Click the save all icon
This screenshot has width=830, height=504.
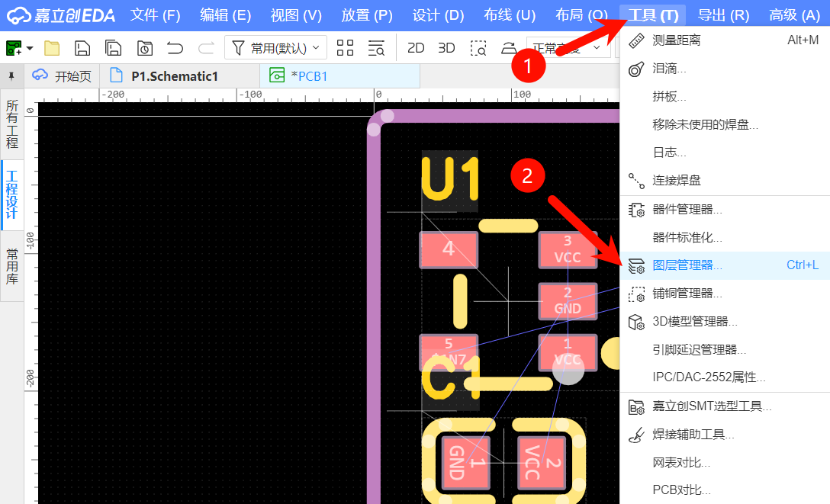(x=113, y=48)
